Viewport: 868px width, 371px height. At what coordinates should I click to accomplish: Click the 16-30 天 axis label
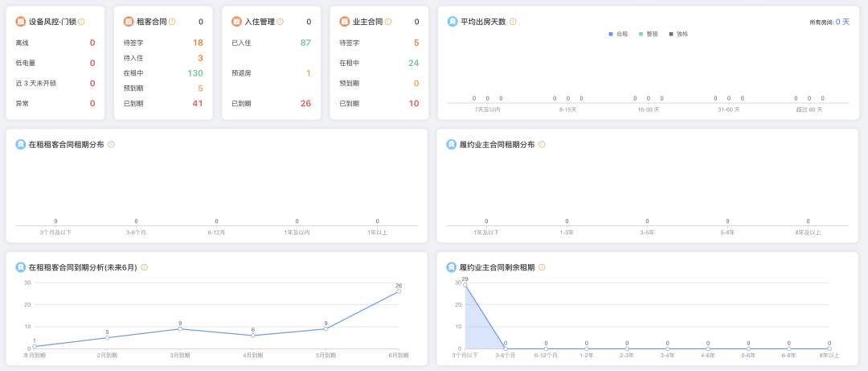click(649, 109)
